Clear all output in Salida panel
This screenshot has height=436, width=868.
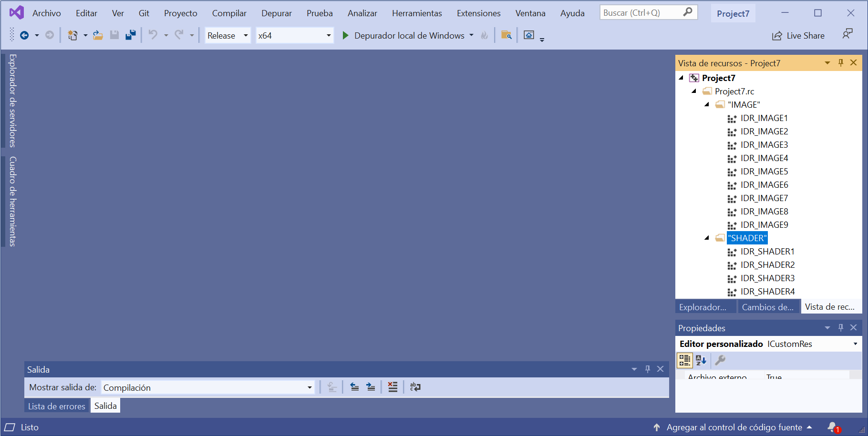pos(393,387)
